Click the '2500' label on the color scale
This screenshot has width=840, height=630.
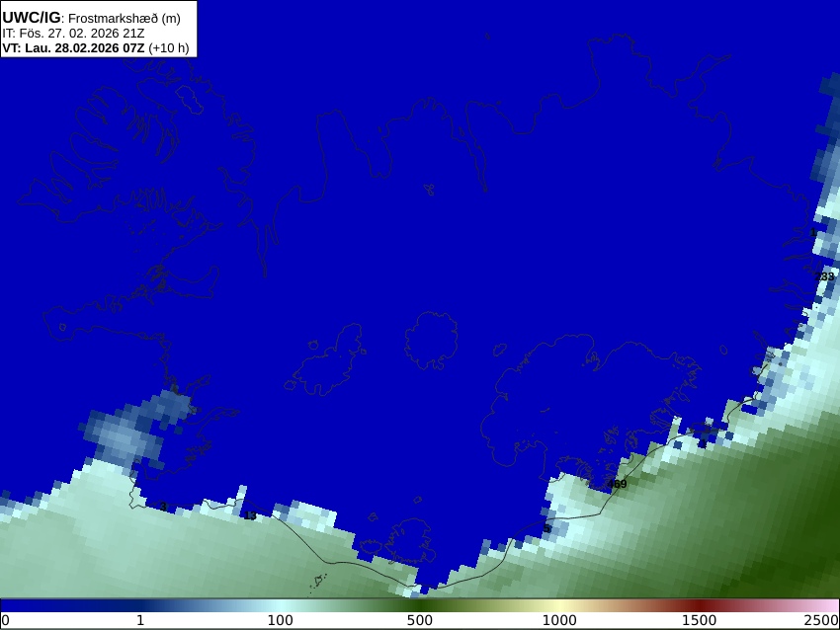[821, 620]
